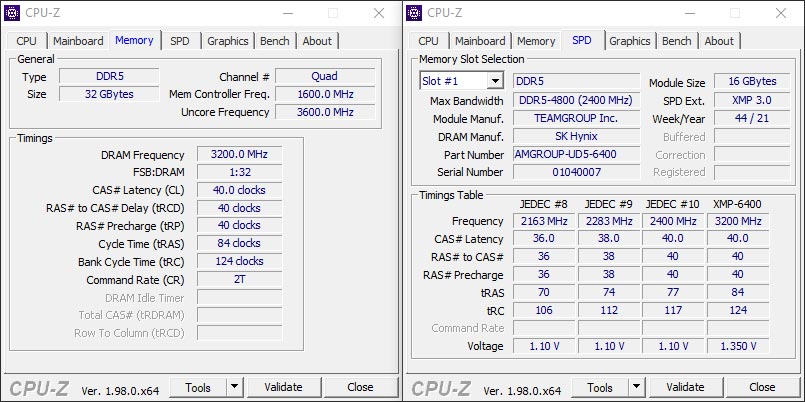Screen dimensions: 805x402
Task: Click CPU-Z app icon in right window title bar
Action: [414, 13]
